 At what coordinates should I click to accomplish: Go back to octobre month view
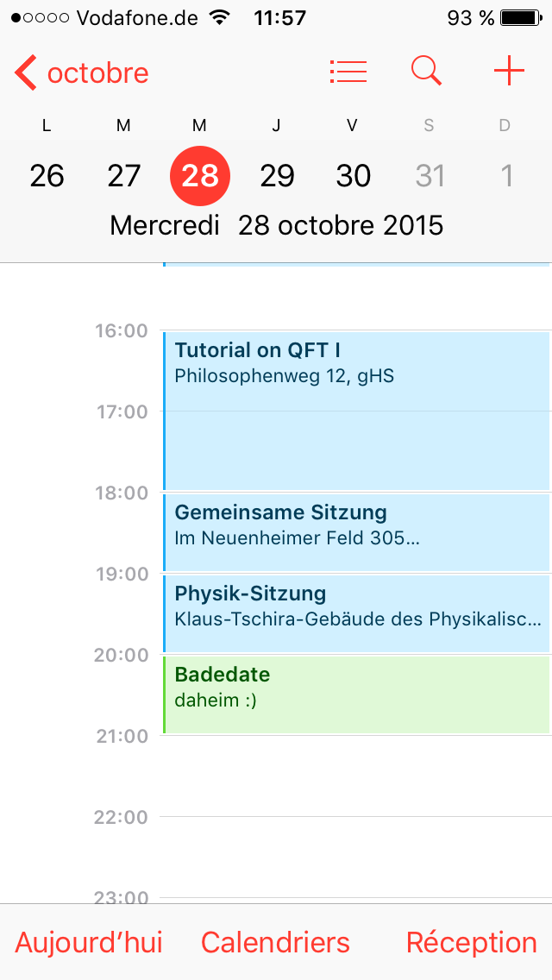(97, 73)
